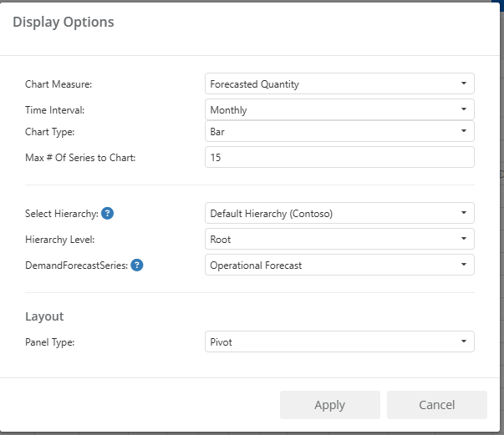Open the Select Hierarchy dropdown
This screenshot has height=435, width=504.
coord(339,214)
